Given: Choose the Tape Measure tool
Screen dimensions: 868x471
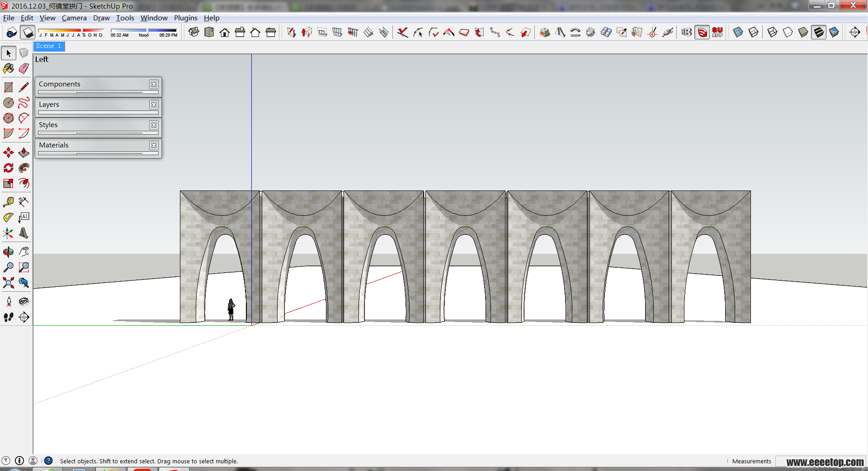Looking at the screenshot, I should [9, 202].
